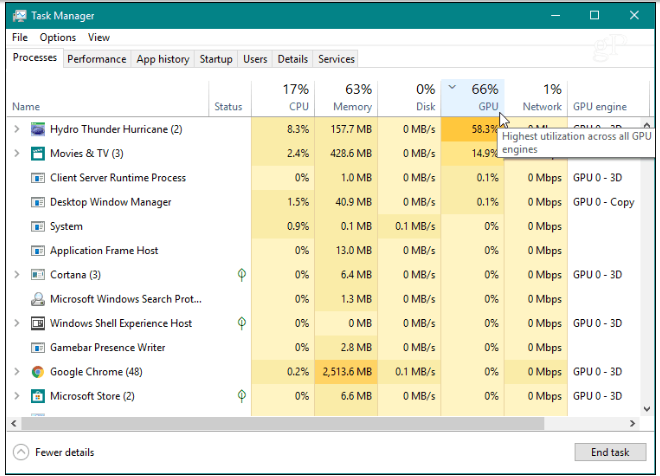660x476 pixels.
Task: Select the Gamebar Presence Writer row name
Action: [107, 348]
